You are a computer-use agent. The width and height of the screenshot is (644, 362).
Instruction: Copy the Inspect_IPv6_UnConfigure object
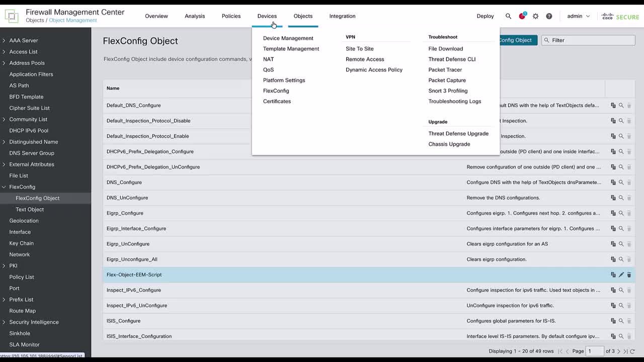pos(613,305)
